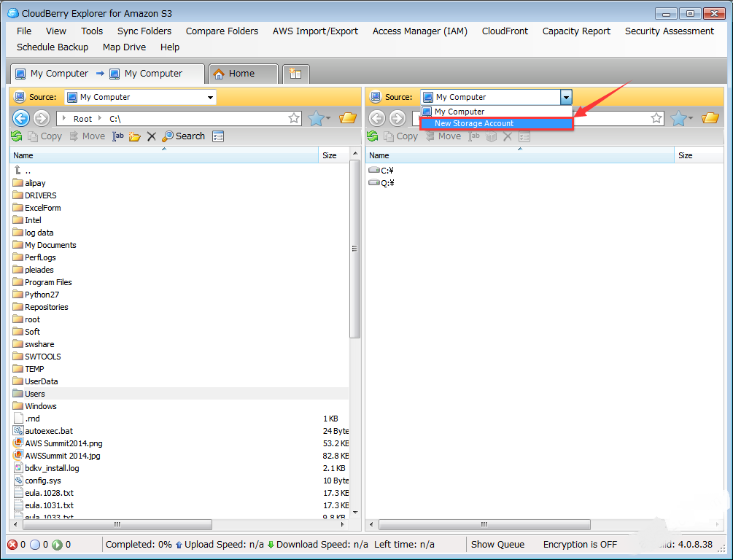Select the Python27 folder
This screenshot has width=733, height=560.
(x=36, y=295)
